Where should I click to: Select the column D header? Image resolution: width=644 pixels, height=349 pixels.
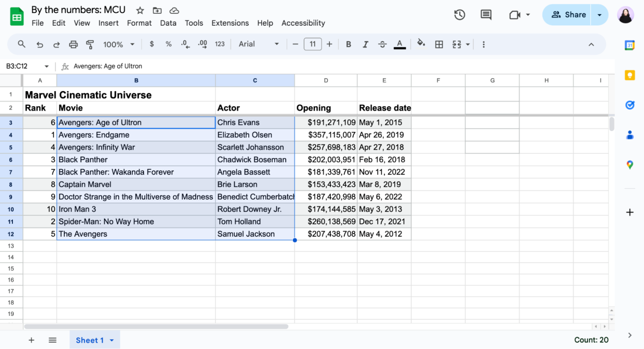[326, 80]
